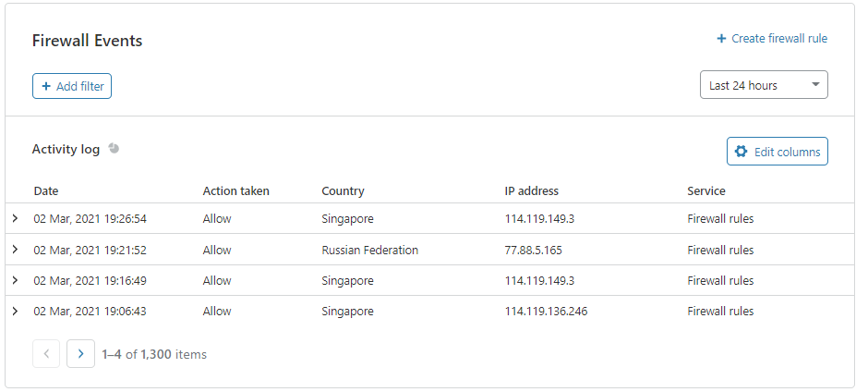The image size is (868, 392).
Task: Click the Action taken column header
Action: (x=235, y=191)
